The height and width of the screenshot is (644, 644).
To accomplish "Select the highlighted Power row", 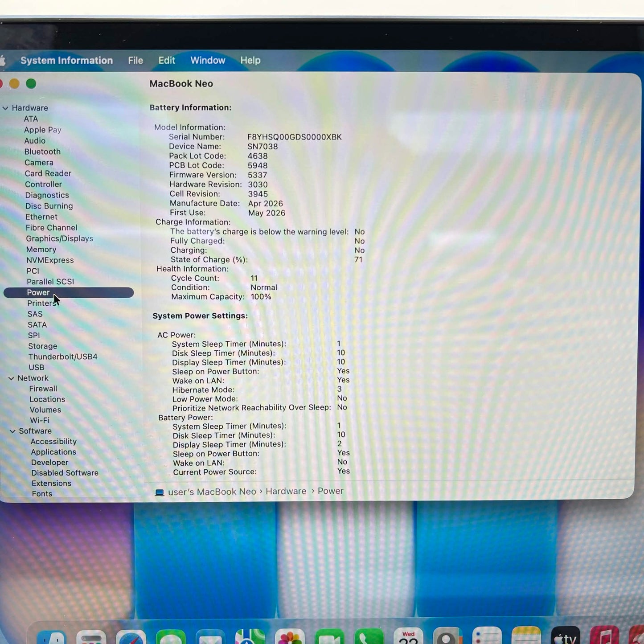I will 69,293.
